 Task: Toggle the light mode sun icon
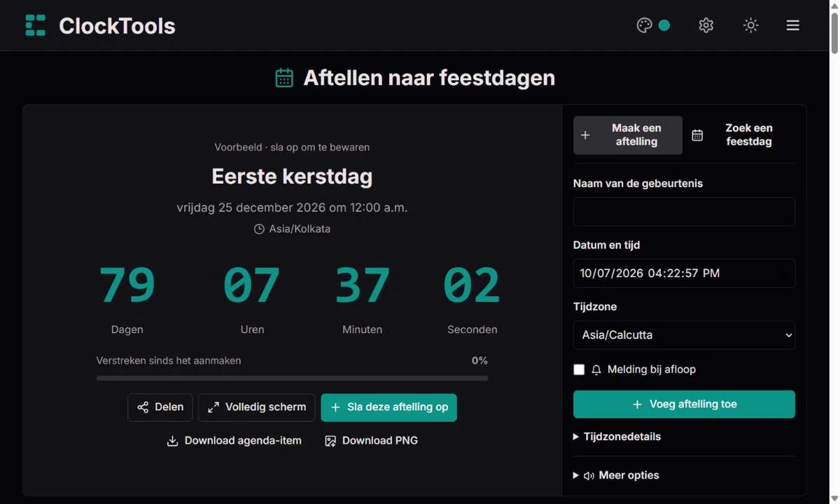(750, 26)
